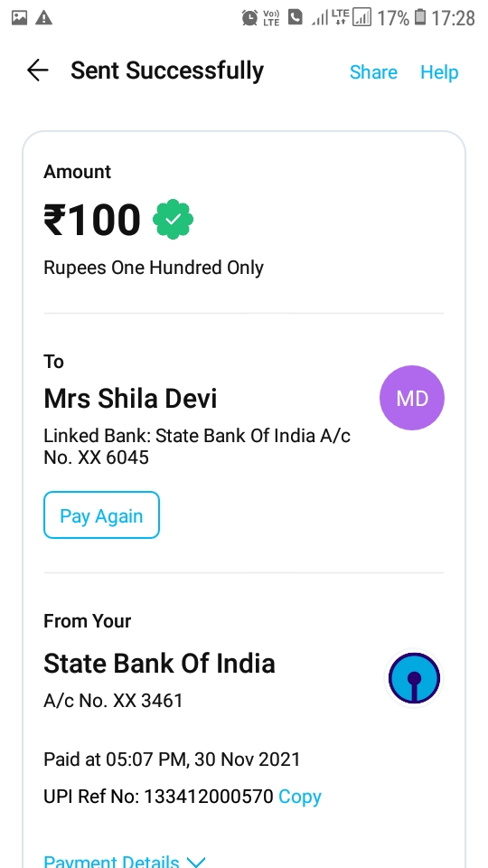Screen dimensions: 488x868
Task: Tap the green verified checkmark badge
Action: 174,219
